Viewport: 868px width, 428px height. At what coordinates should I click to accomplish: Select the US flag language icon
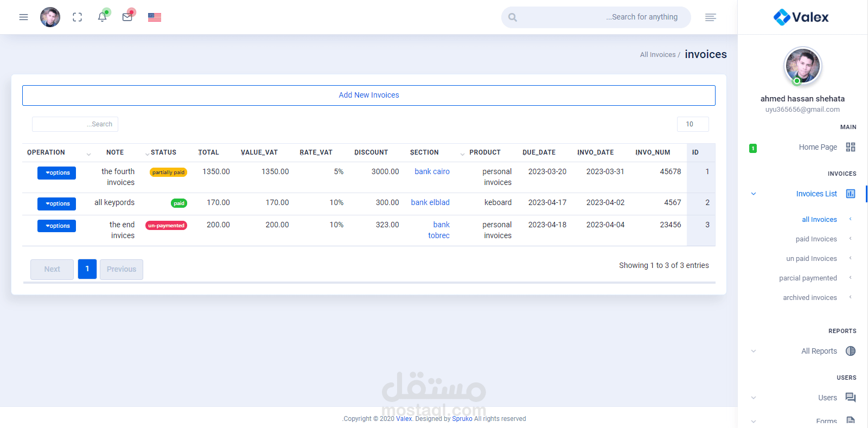155,17
